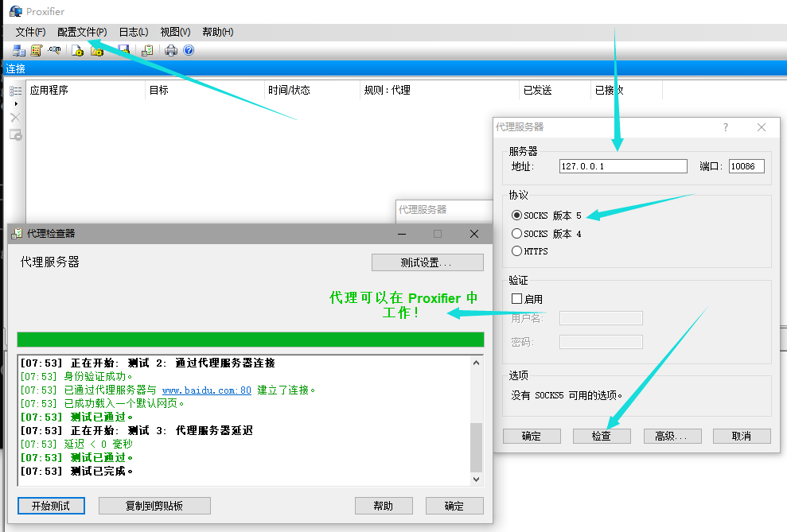This screenshot has height=532, width=787.
Task: Click the log's vertical scrollbar thumb
Action: click(477, 447)
